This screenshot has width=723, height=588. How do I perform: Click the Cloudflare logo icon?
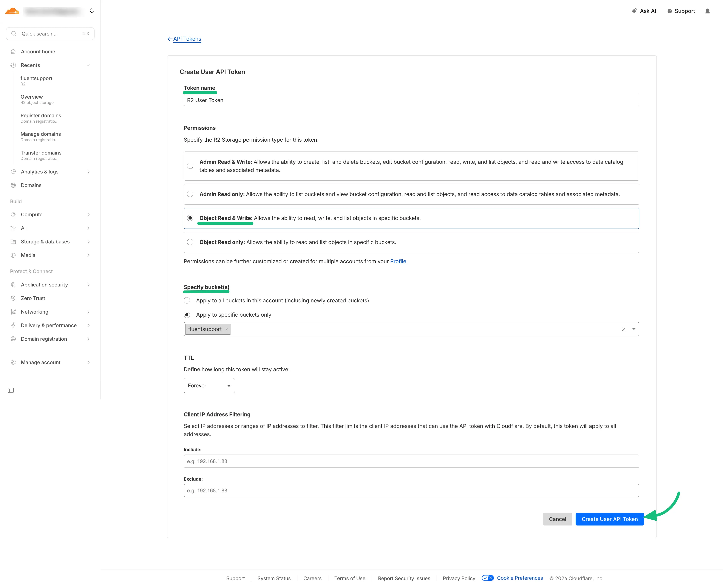(x=12, y=11)
